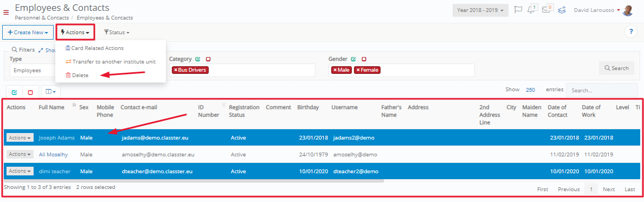Click the table horizontal scrollbar

coord(194,181)
